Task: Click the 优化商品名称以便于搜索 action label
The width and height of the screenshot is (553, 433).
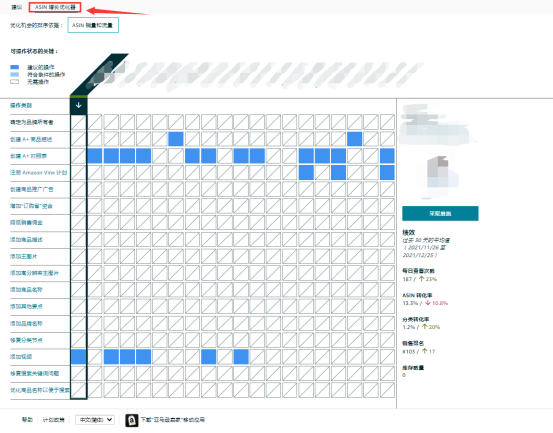Action: (x=40, y=390)
